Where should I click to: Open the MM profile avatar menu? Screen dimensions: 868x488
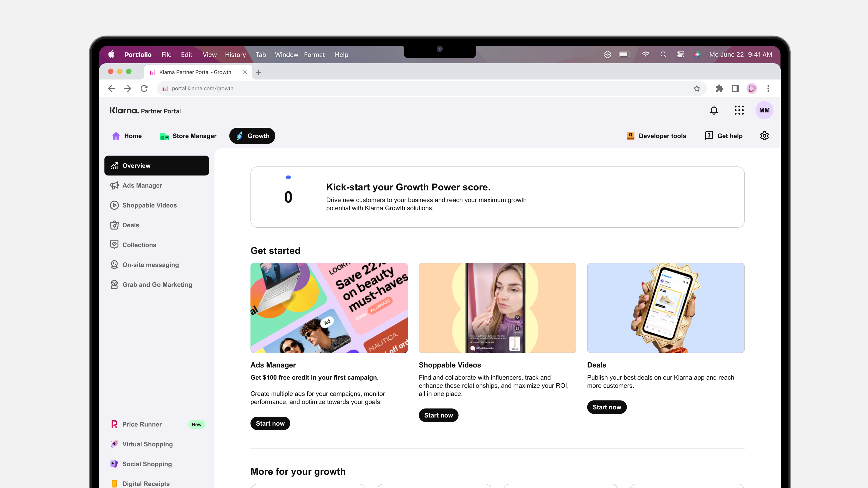click(764, 110)
